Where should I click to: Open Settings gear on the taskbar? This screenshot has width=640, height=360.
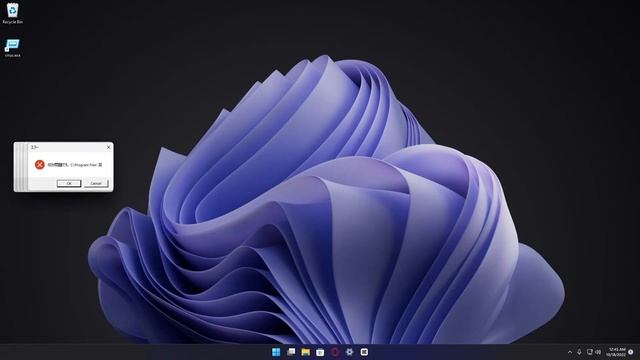tap(350, 352)
